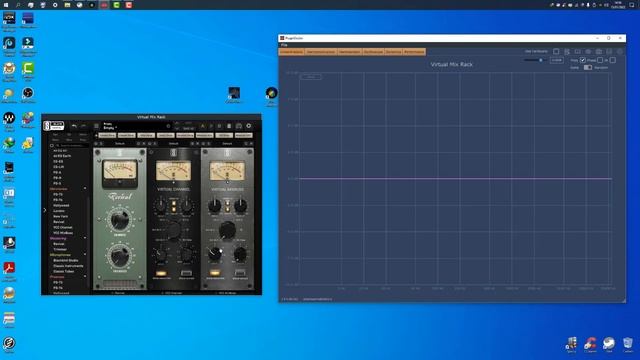The image size is (640, 360).
Task: Click the fourth icon right of Use Clipboard
Action: (588, 51)
